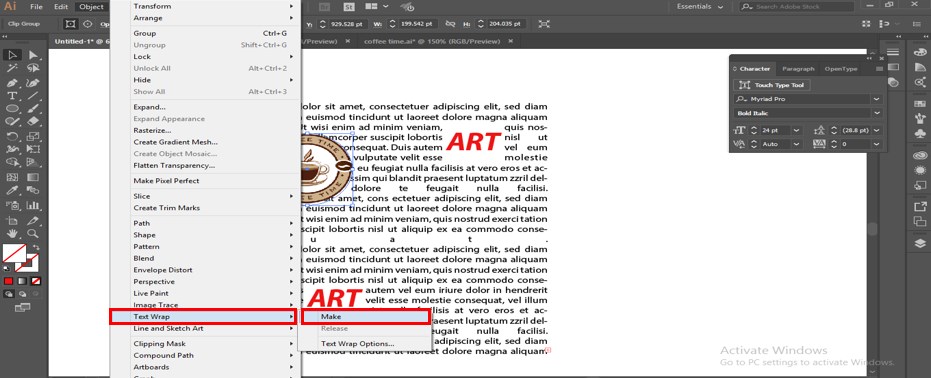The image size is (931, 378).
Task: Open the Myriad Pro font family dropdown
Action: tap(876, 99)
